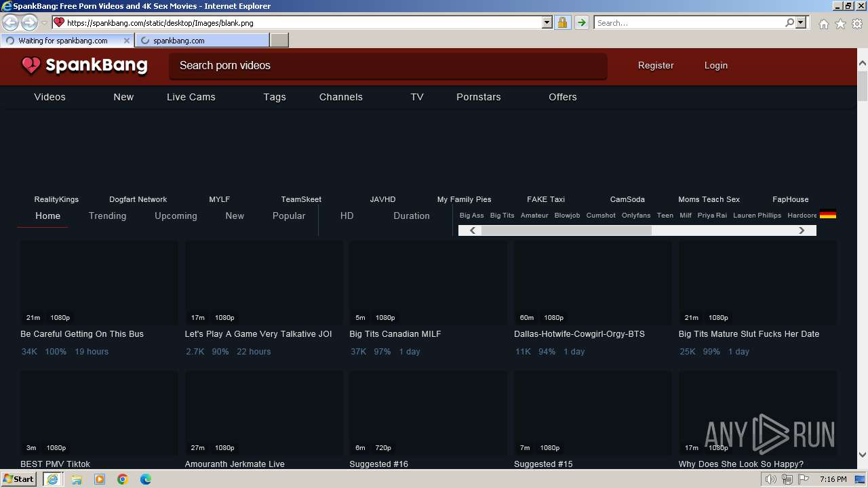Click the horizontal tag scrollbar thumb
The width and height of the screenshot is (868, 488).
coord(566,230)
